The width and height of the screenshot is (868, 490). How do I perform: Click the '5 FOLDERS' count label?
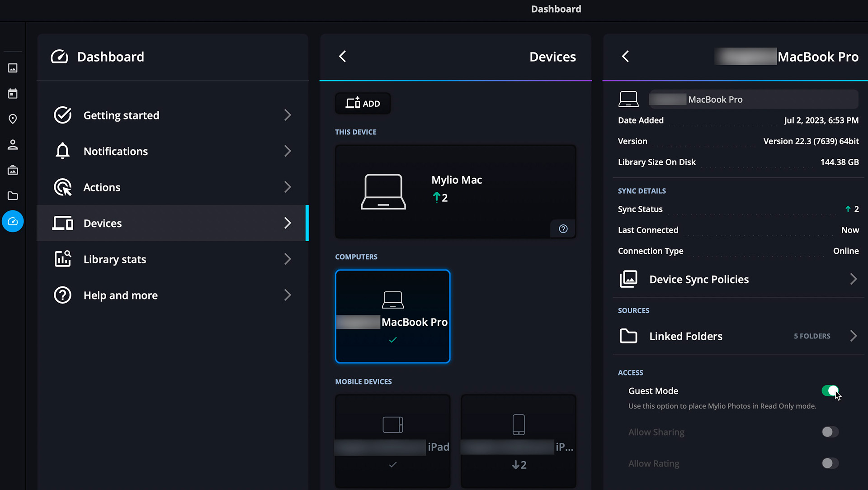point(812,336)
